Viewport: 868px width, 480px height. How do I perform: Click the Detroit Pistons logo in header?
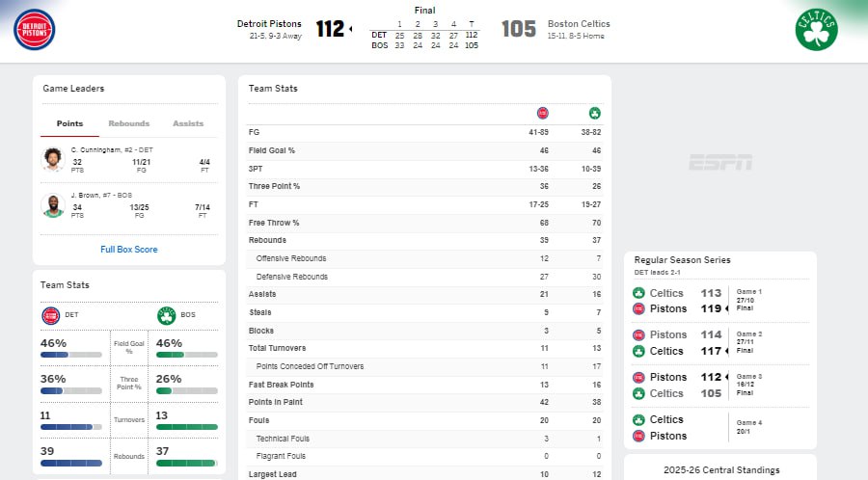[x=35, y=29]
